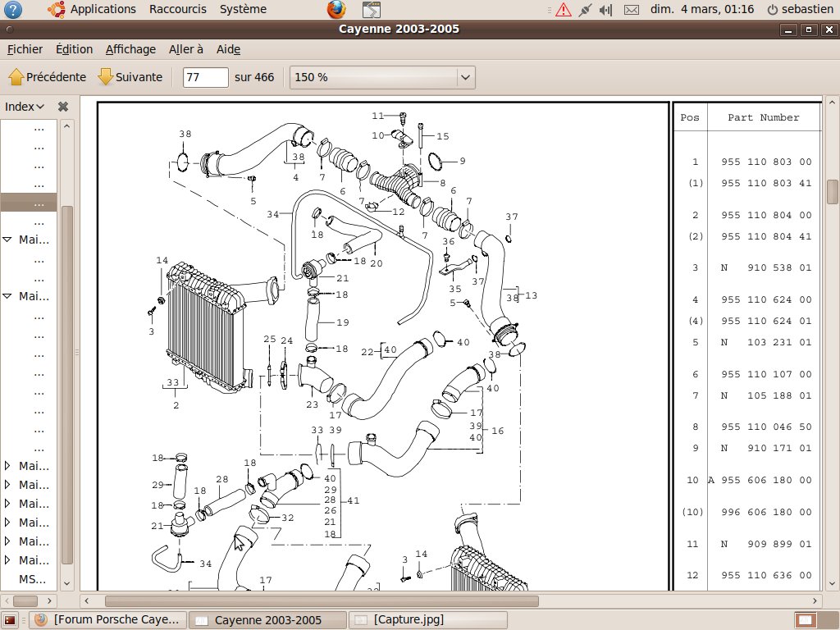840x630 pixels.
Task: Click the volume speaker icon
Action: coord(606,10)
